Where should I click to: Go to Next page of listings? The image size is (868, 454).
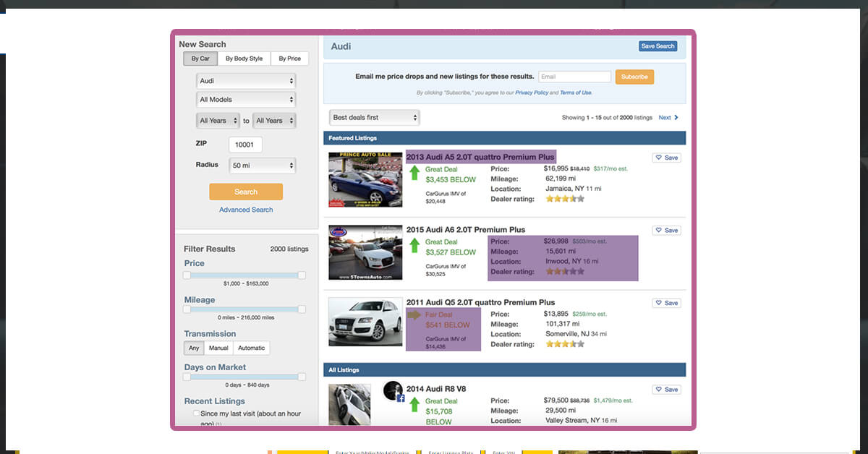pos(665,117)
